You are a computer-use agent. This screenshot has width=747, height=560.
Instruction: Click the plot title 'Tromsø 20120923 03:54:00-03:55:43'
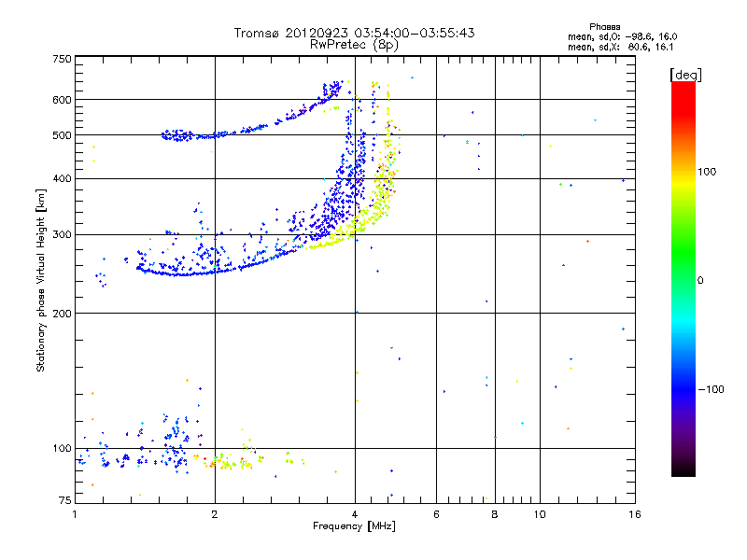[x=354, y=33]
